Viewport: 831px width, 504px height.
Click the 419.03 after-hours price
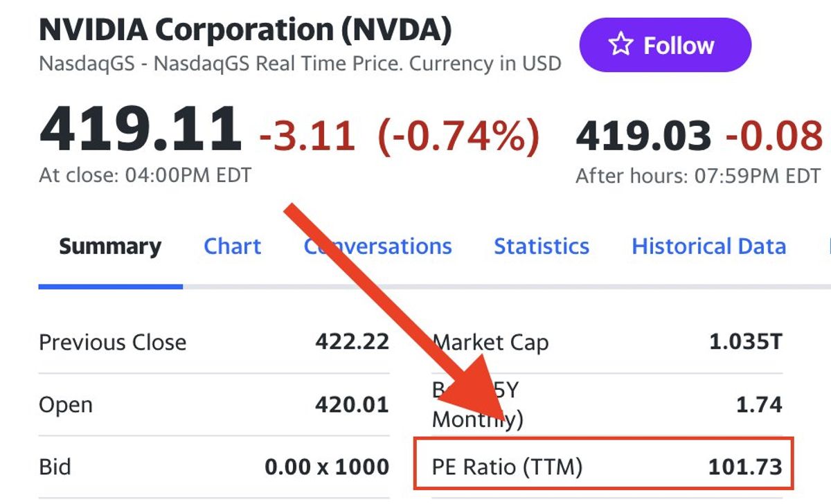coord(643,136)
